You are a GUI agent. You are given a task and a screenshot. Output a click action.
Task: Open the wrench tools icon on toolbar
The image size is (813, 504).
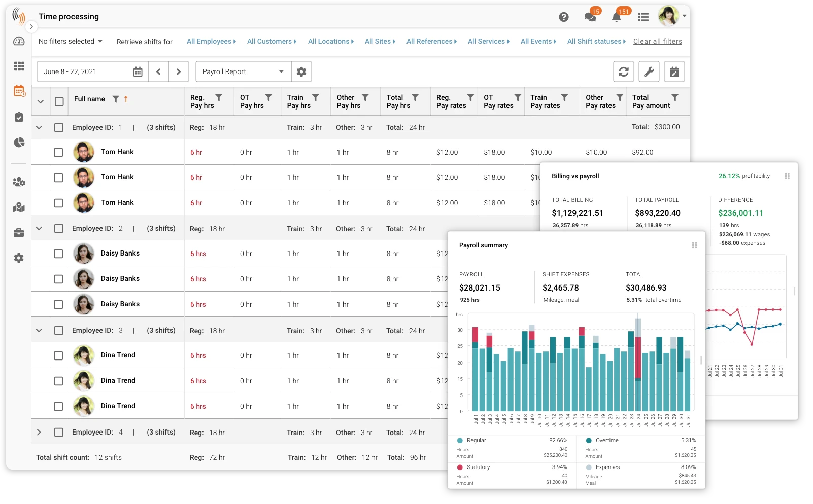coord(649,71)
